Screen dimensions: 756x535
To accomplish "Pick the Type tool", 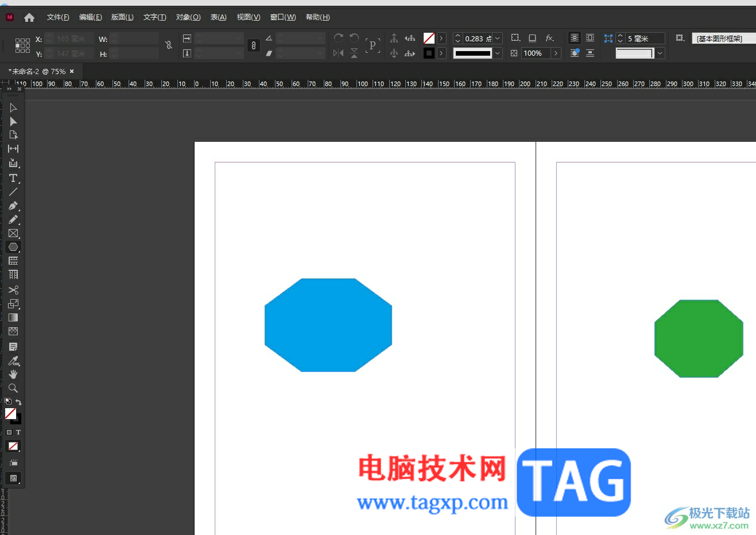I will coord(13,178).
